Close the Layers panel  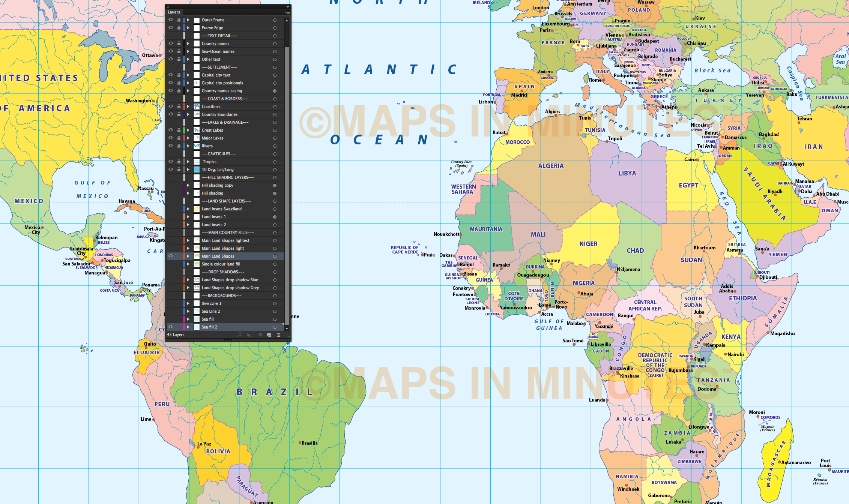(168, 6)
